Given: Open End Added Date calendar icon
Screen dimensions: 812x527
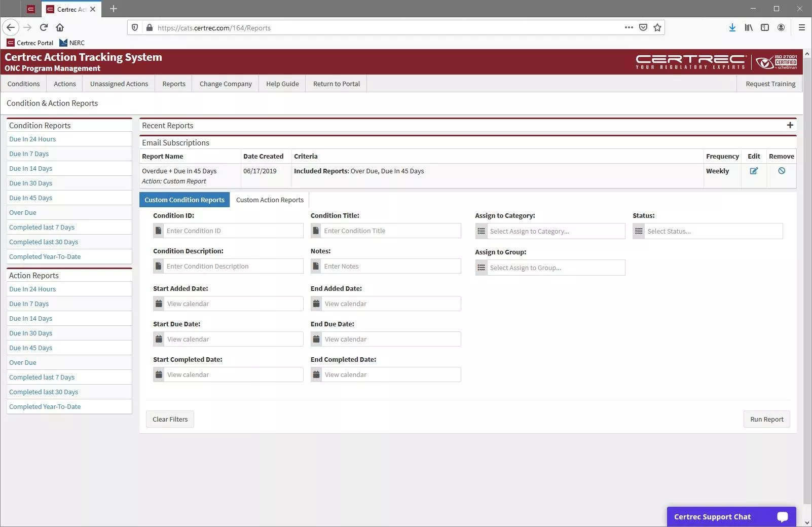Looking at the screenshot, I should pyautogui.click(x=316, y=304).
